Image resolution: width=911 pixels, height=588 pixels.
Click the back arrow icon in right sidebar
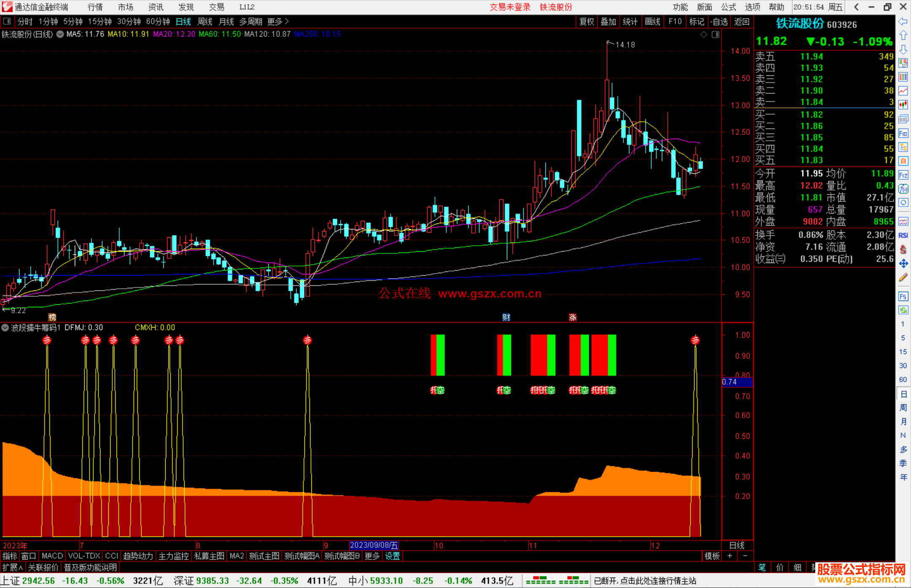(903, 21)
